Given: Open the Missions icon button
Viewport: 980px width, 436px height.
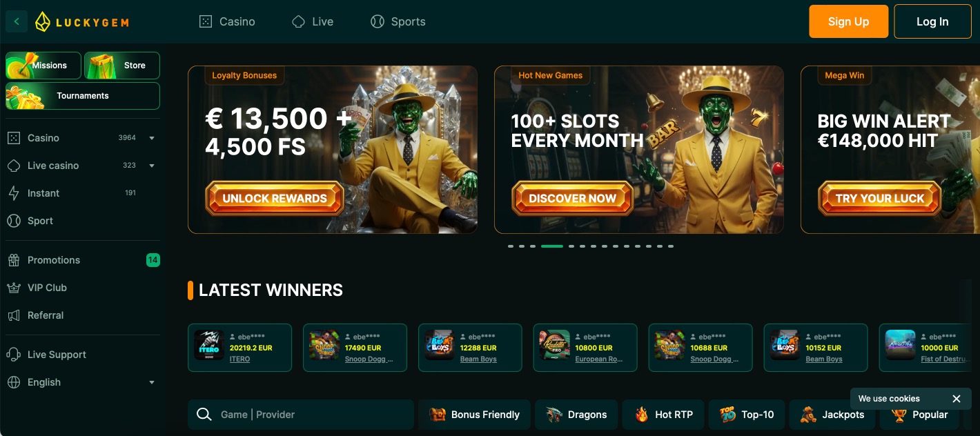Looking at the screenshot, I should pos(43,66).
